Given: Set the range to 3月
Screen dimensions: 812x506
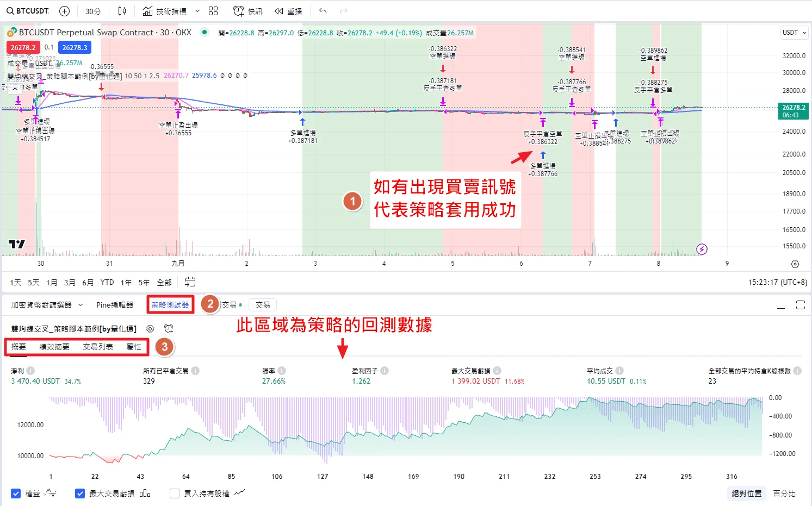Looking at the screenshot, I should click(70, 282).
